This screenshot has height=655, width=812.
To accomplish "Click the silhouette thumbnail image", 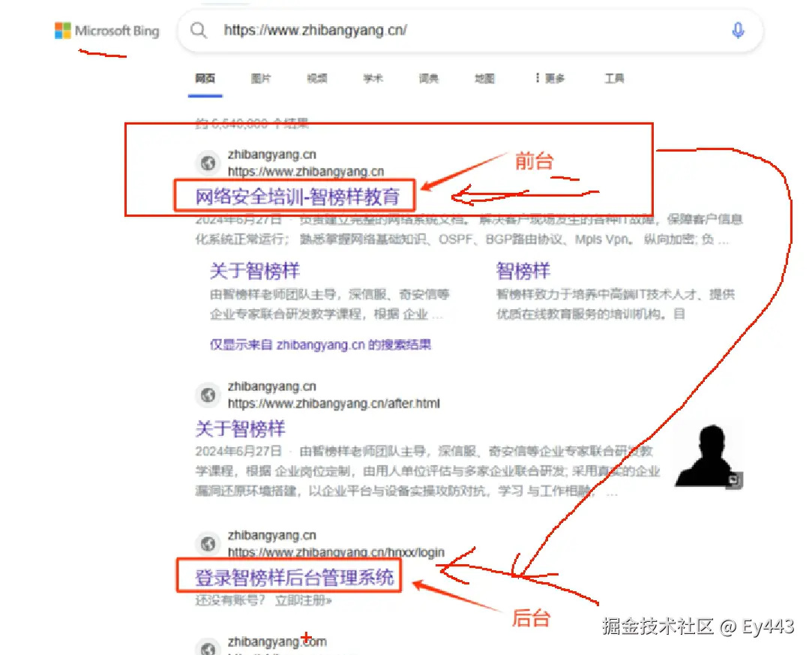I will point(709,456).
